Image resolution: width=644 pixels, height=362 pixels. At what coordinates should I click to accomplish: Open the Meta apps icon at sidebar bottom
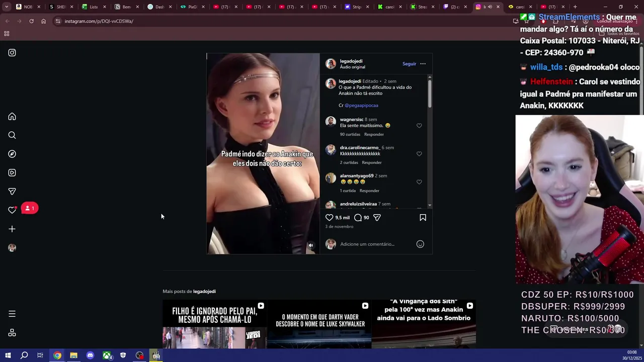tap(12, 333)
